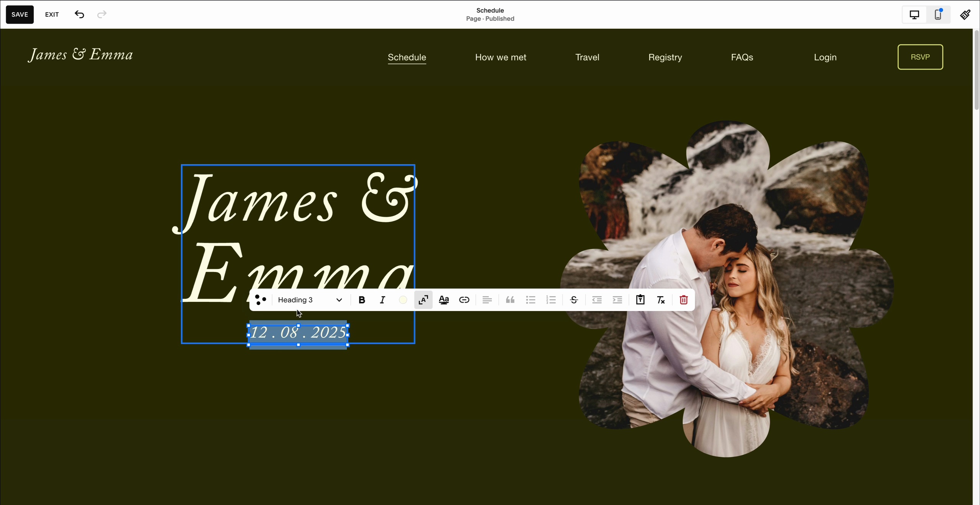The height and width of the screenshot is (505, 980).
Task: Open the site styles paintbrush icon
Action: [965, 15]
